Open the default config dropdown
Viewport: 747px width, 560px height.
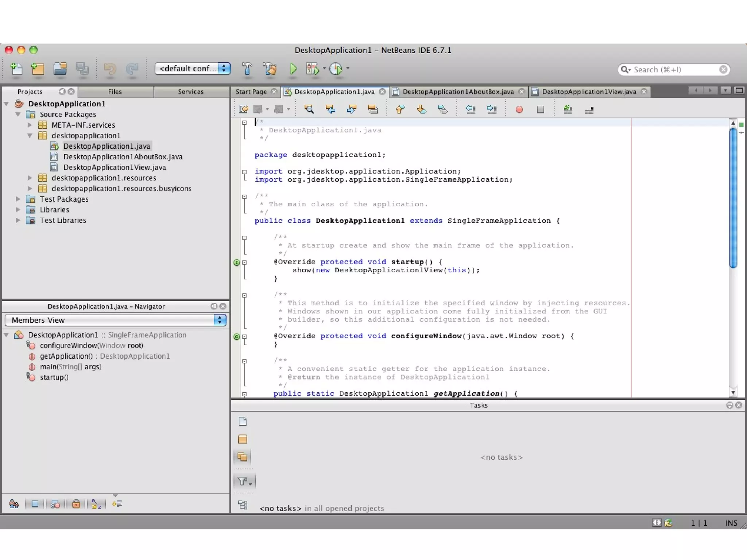193,69
